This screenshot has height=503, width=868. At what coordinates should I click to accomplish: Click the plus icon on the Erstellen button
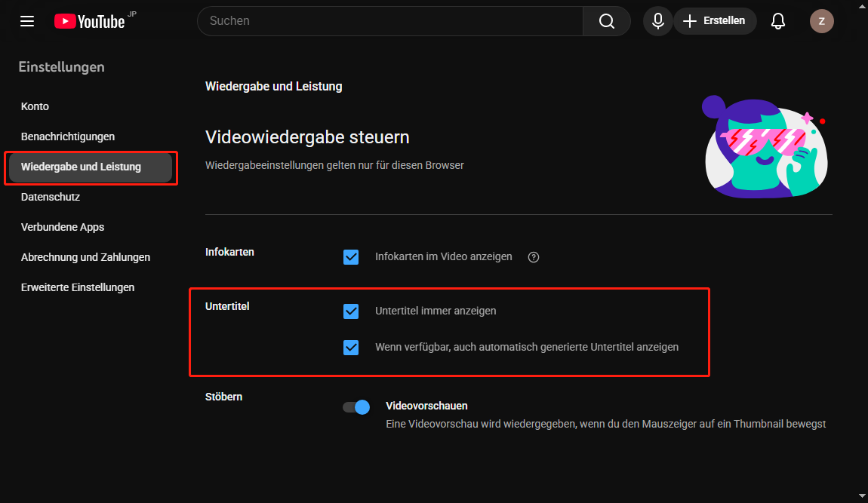[689, 20]
